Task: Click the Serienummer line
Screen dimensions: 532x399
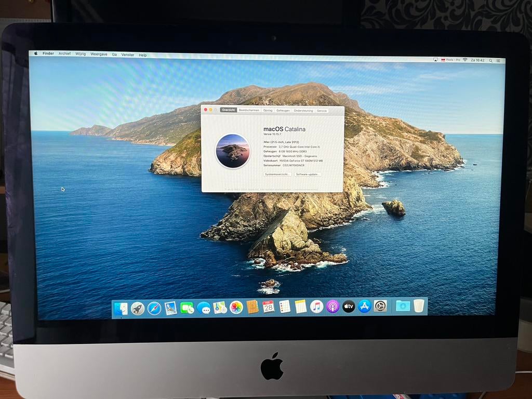Action: pyautogui.click(x=284, y=165)
